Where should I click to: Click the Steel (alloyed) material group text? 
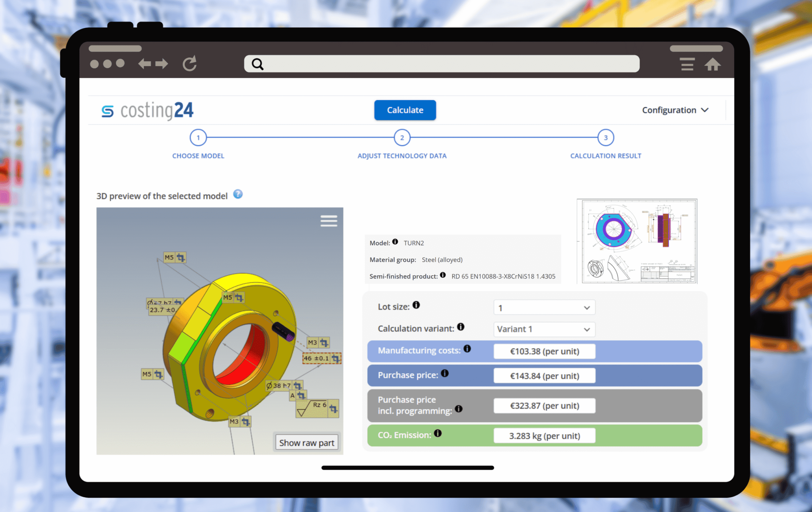442,260
